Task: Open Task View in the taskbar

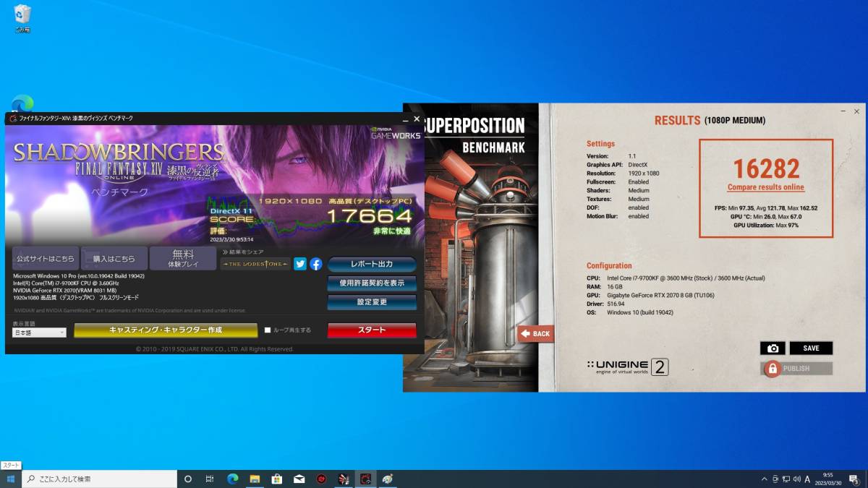Action: point(210,479)
